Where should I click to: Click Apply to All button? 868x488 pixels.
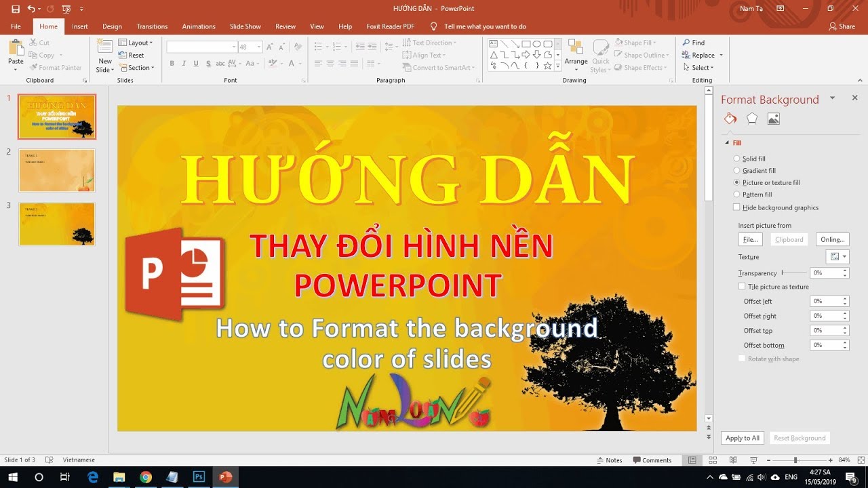[x=743, y=438]
